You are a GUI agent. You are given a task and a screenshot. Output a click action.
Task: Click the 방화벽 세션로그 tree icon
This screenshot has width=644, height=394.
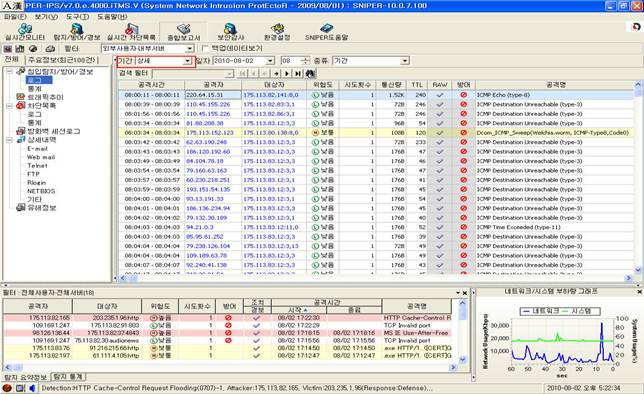21,131
